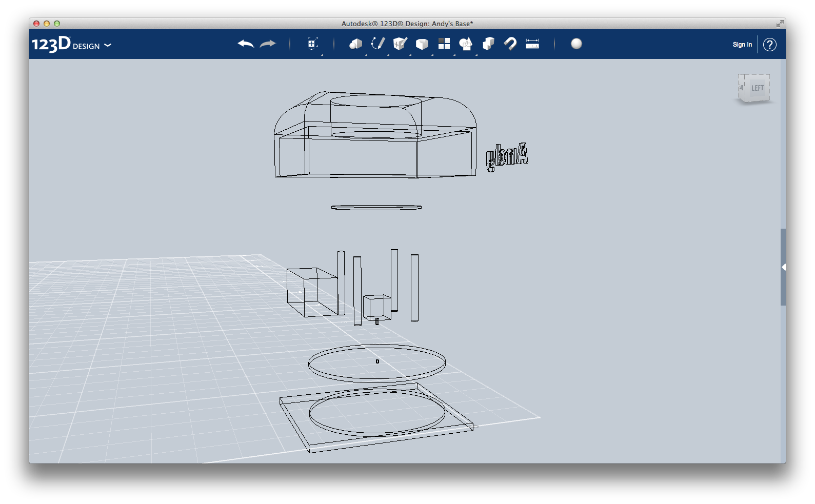Enter full screen via title bar arrows
Viewport: 815px width, 504px height.
(780, 24)
